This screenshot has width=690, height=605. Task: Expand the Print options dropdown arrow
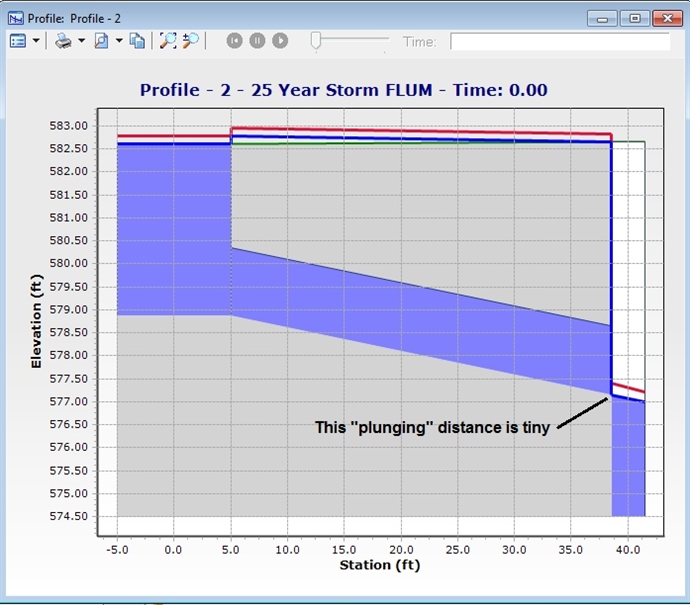[x=81, y=41]
